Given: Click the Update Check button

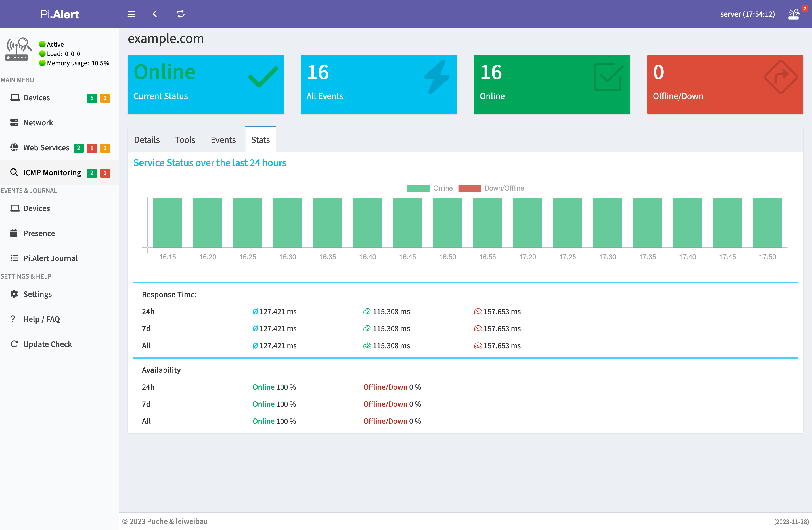Looking at the screenshot, I should click(47, 343).
